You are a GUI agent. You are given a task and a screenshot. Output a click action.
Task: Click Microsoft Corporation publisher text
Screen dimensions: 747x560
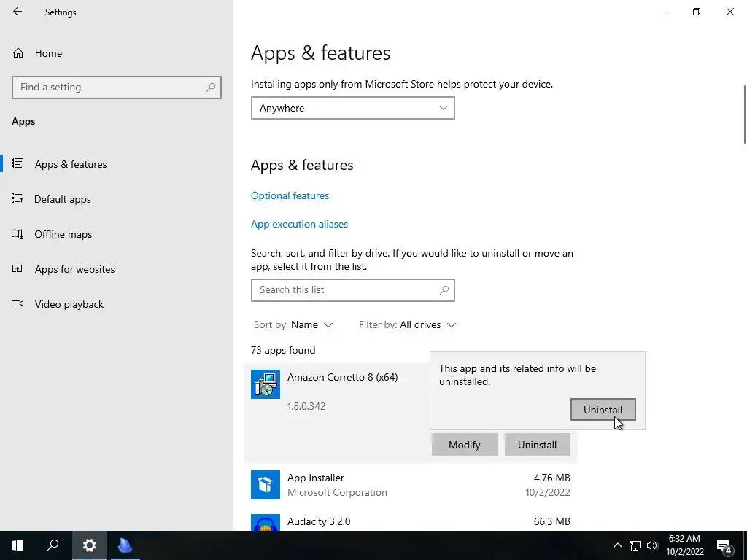(337, 492)
